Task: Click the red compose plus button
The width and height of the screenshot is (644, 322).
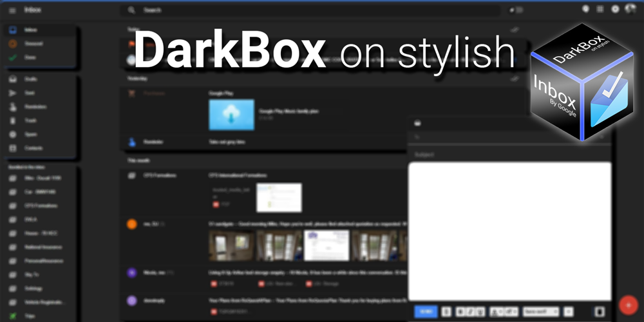Action: (x=629, y=305)
